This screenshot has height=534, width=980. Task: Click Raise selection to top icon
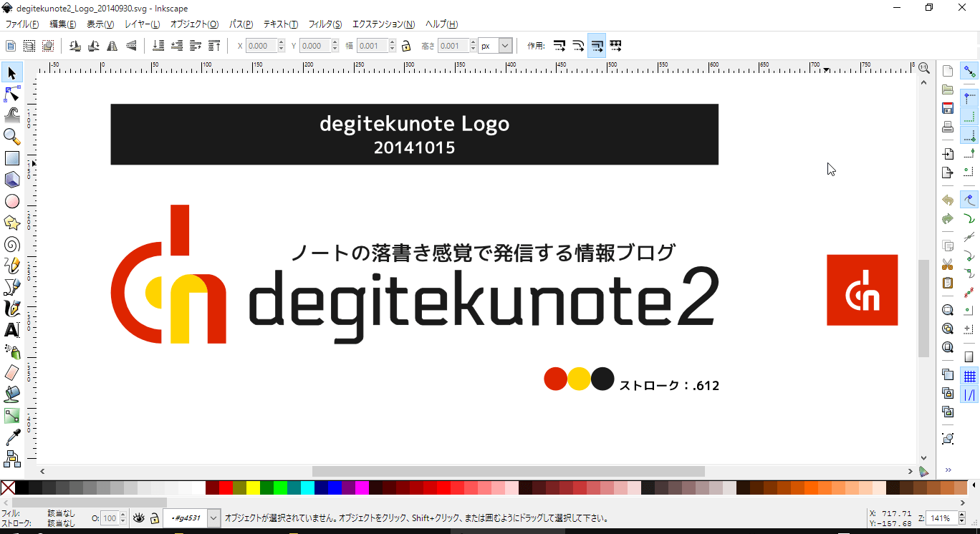pyautogui.click(x=214, y=46)
